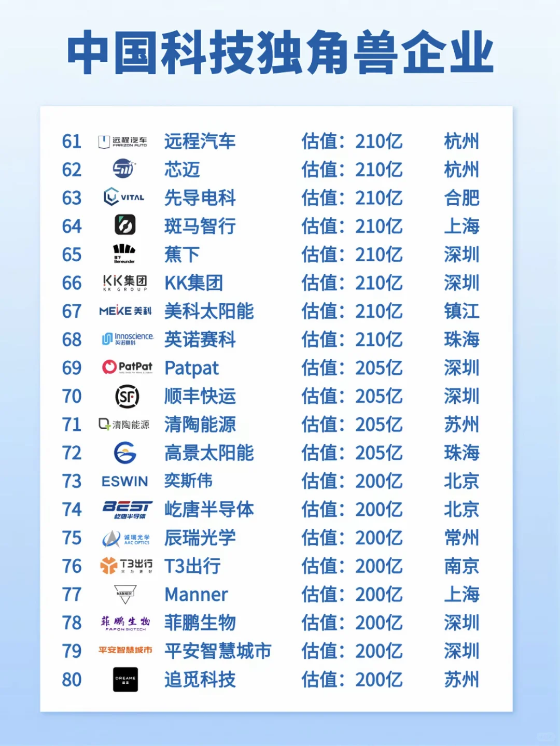Click city 南京 in row 76
560x746 pixels.
461,566
